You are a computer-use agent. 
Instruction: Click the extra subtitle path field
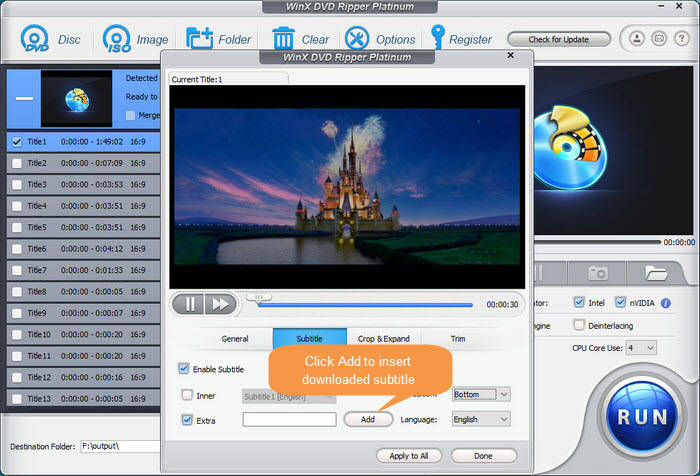click(289, 419)
